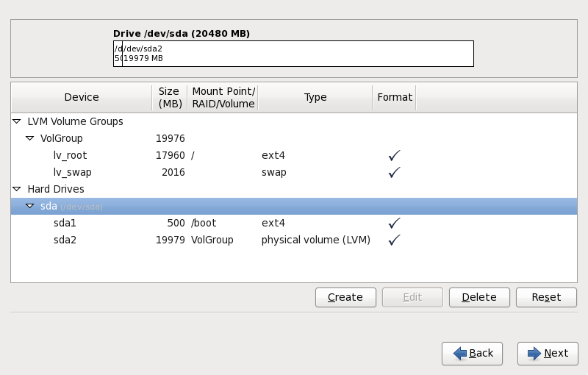Click the format checkmark for sda2

point(395,240)
